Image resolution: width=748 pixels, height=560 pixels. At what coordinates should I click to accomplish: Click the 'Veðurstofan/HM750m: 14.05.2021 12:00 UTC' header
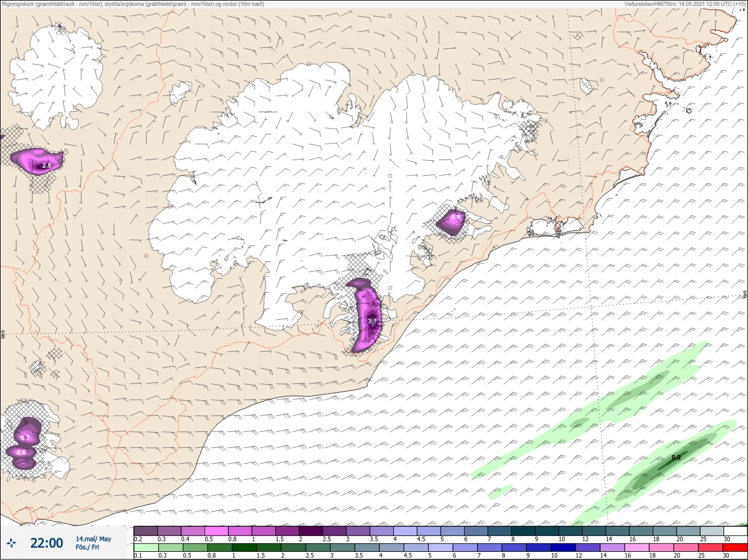click(x=685, y=4)
